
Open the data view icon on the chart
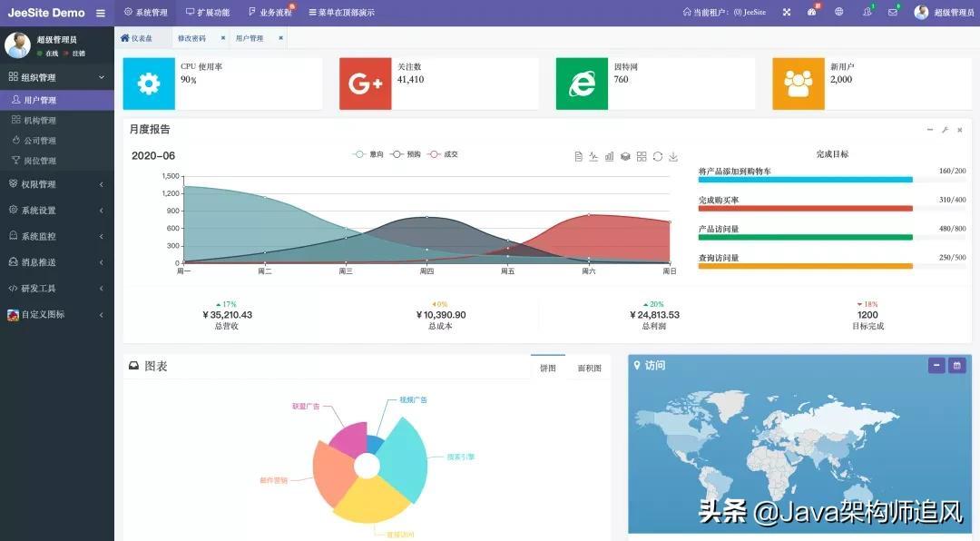point(578,156)
